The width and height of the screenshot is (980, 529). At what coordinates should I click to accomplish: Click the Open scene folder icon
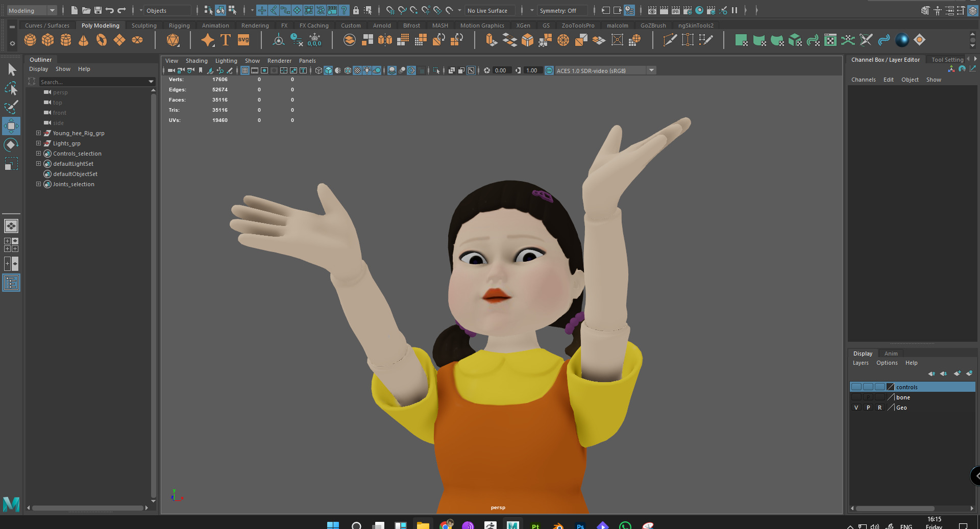coord(86,10)
